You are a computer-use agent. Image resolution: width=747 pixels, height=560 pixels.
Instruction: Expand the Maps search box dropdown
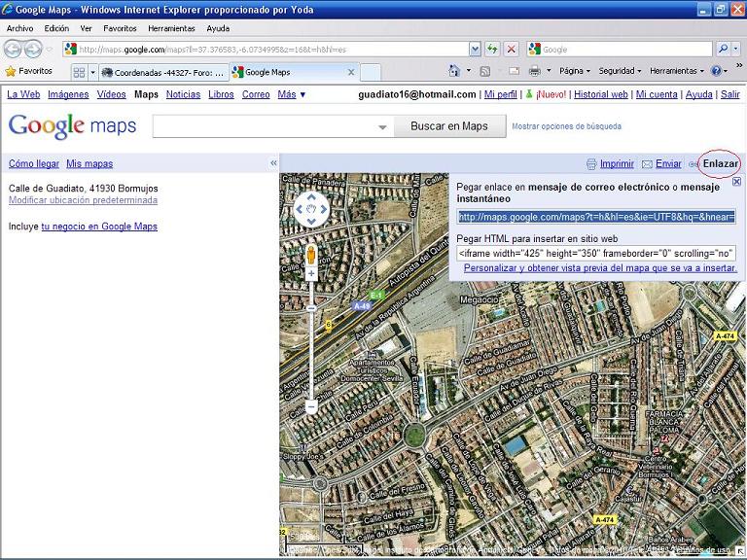pos(382,127)
